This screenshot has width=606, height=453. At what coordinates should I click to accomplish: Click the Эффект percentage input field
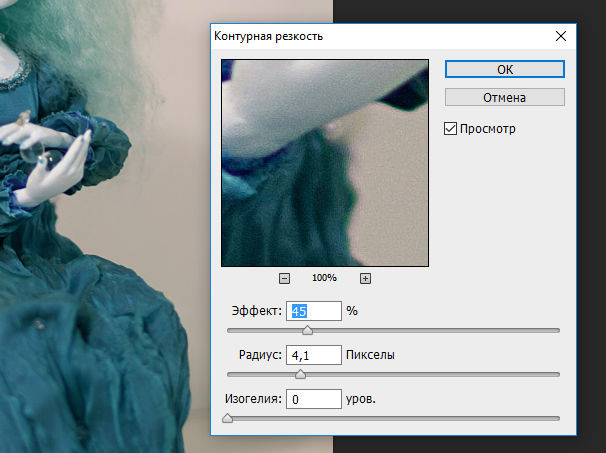(x=314, y=311)
